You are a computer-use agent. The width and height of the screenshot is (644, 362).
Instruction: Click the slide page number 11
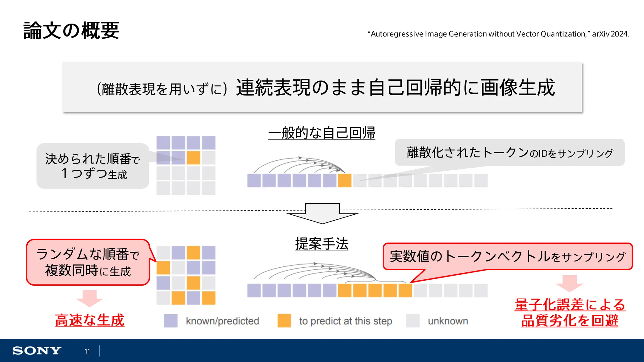coord(87,351)
